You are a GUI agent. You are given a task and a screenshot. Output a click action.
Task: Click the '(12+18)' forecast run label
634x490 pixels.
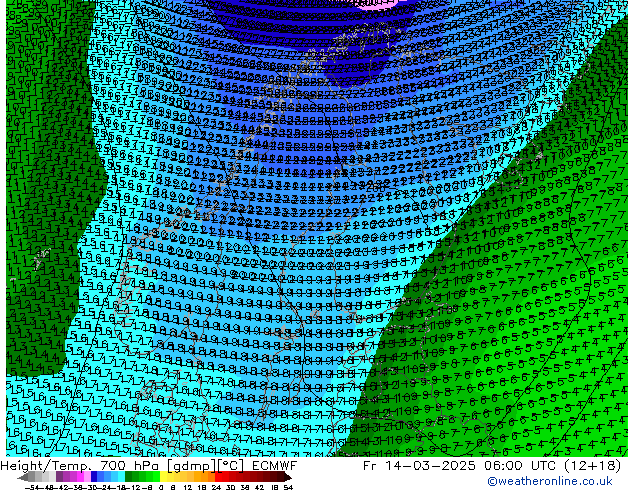pyautogui.click(x=590, y=466)
